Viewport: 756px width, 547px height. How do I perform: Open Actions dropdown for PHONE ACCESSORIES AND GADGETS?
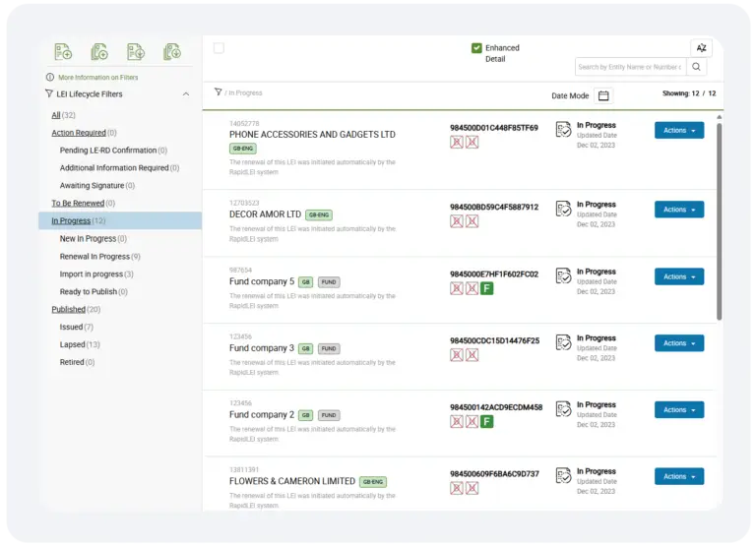pos(678,130)
